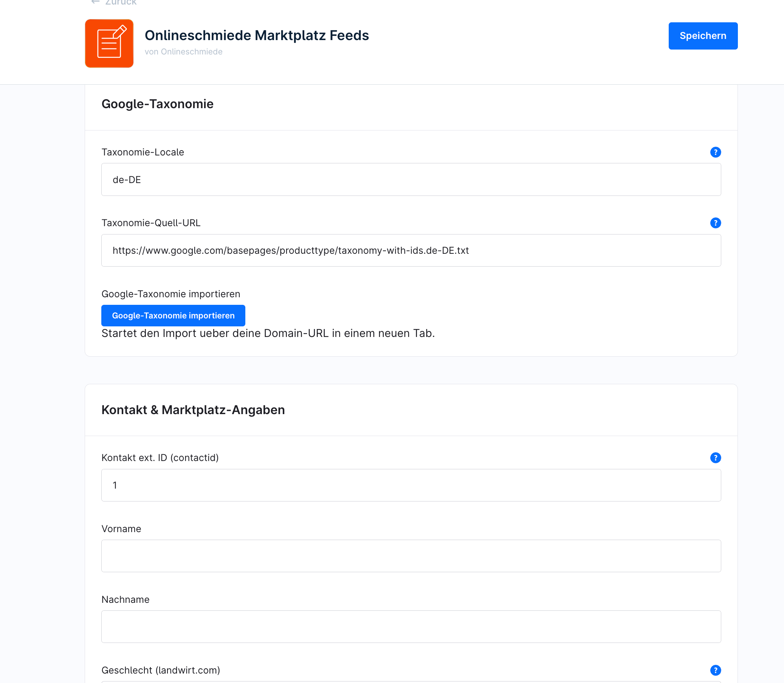Click into the Nachname input field
Screen dimensions: 784x683
411,627
